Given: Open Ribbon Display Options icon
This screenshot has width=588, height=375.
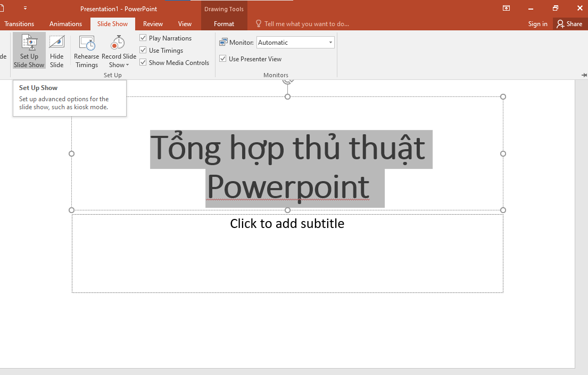Looking at the screenshot, I should point(506,9).
